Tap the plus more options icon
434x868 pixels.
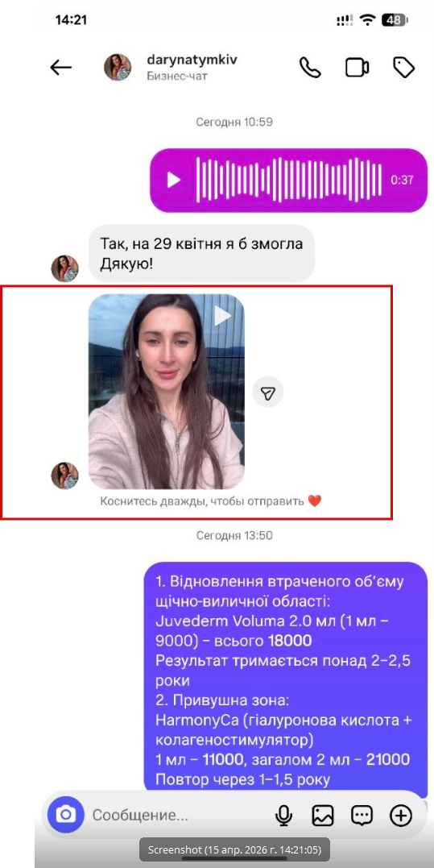tap(401, 815)
